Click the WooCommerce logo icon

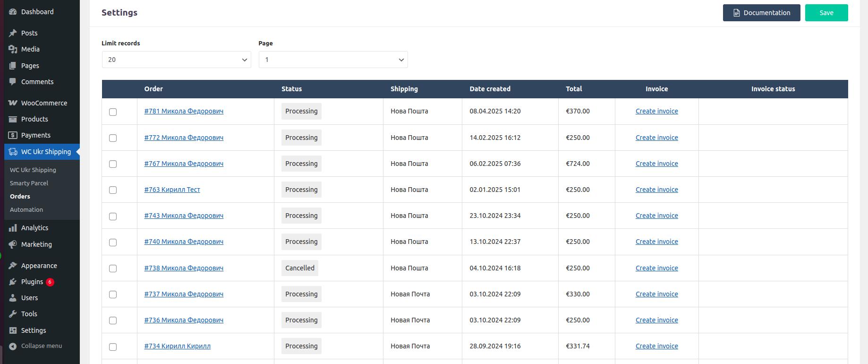click(x=13, y=103)
